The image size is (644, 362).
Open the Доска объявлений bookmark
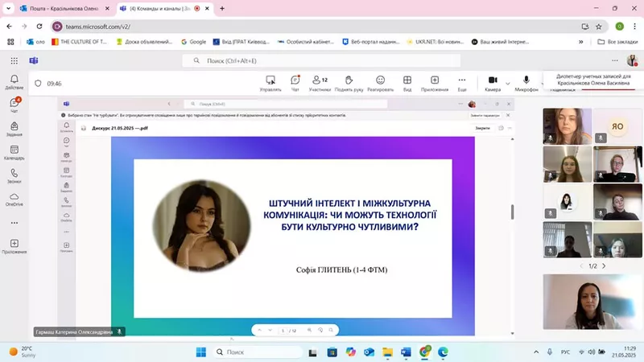point(145,42)
